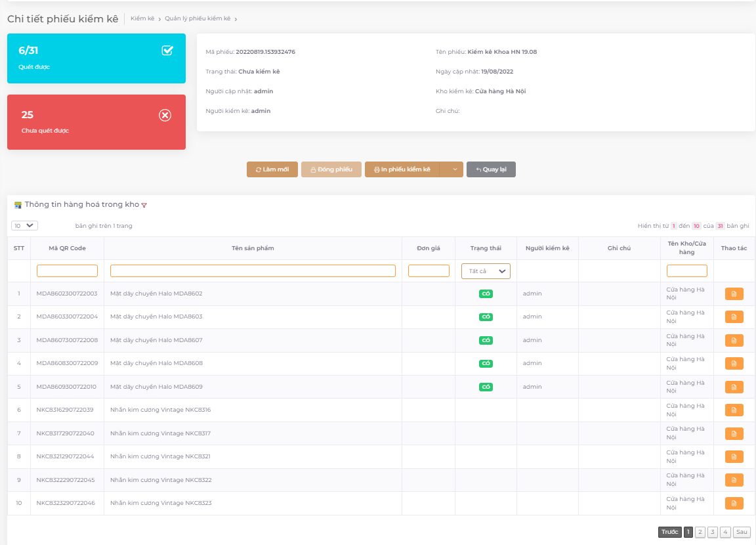Go to page 2 in pagination
The height and width of the screenshot is (545, 756).
(x=700, y=532)
